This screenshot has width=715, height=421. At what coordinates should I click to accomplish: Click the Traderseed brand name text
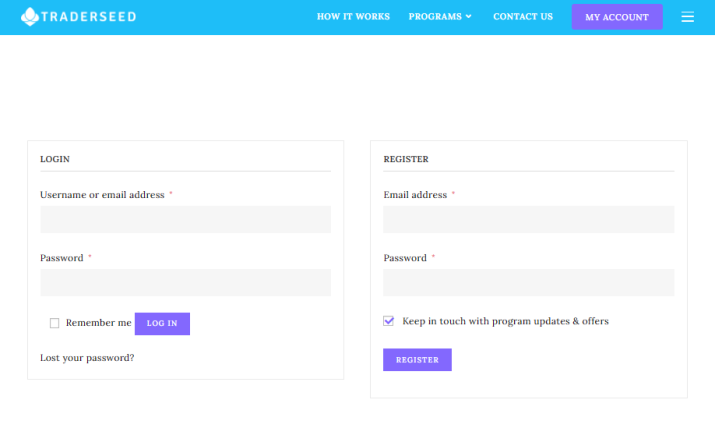[88, 17]
